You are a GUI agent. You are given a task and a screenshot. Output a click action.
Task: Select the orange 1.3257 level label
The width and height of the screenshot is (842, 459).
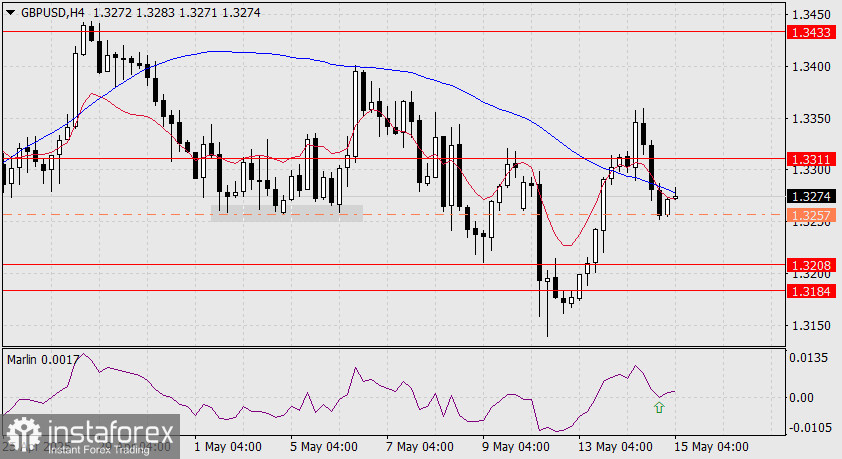[x=812, y=216]
